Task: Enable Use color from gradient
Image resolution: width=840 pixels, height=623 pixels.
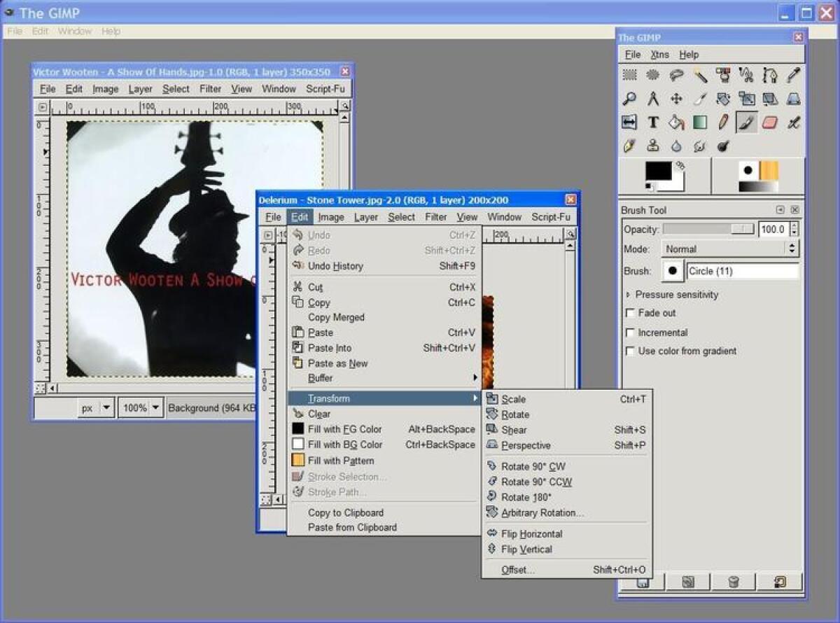Action: coord(629,351)
